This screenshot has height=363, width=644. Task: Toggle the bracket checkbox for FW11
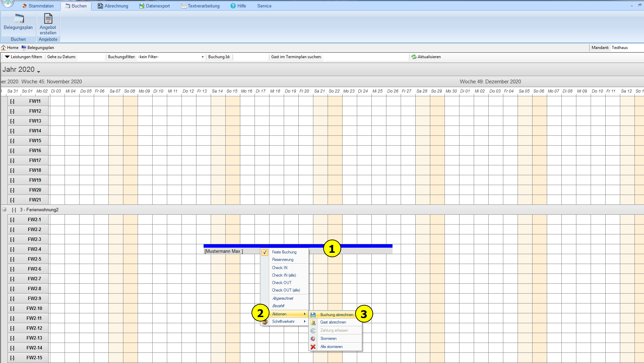12,101
